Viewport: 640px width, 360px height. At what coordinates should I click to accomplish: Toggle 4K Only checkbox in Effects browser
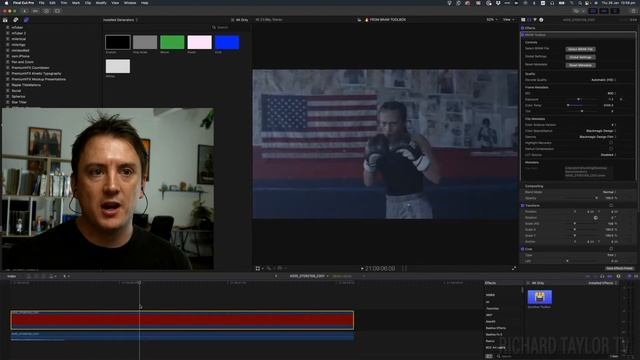tap(529, 283)
